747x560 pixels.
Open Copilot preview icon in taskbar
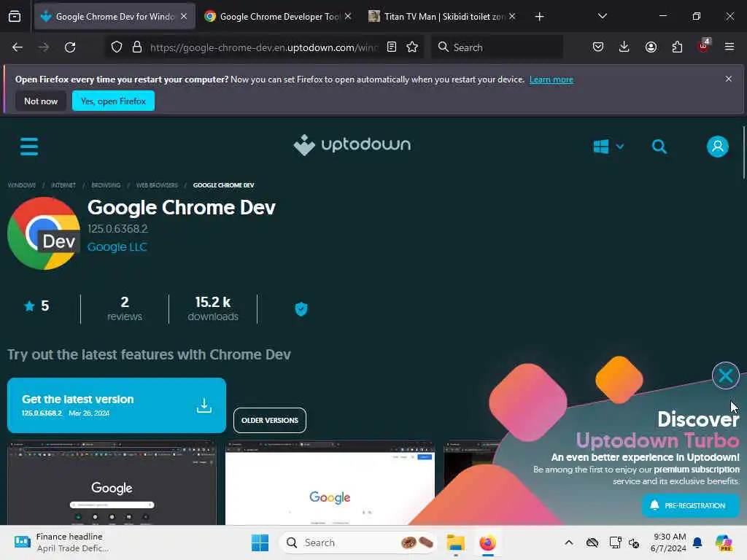[724, 542]
